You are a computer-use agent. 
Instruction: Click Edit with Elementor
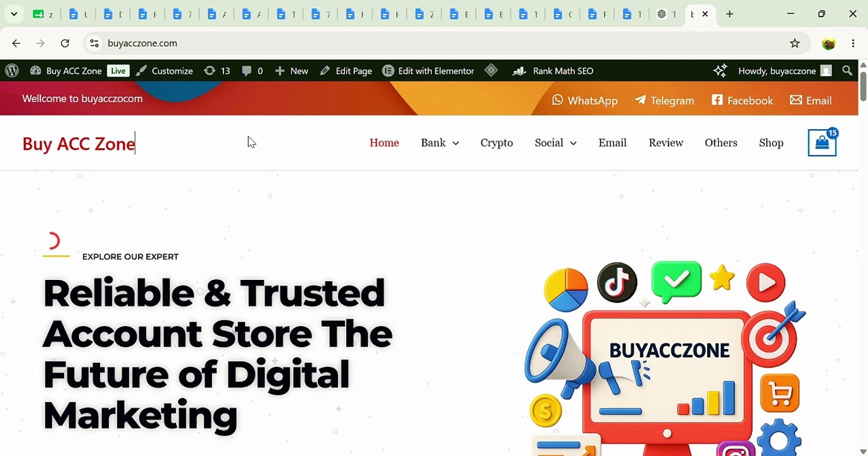(429, 71)
